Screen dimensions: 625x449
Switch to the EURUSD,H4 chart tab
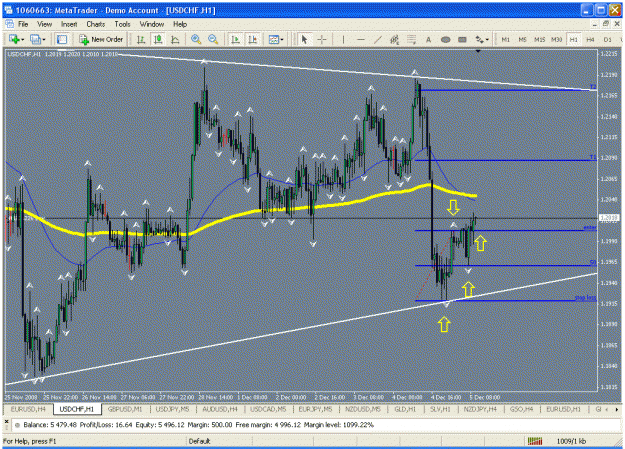click(x=28, y=409)
